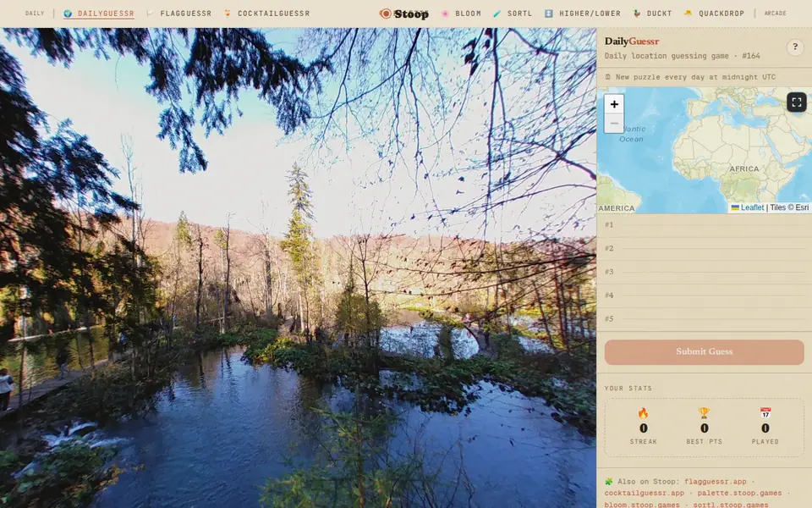
Task: Expand the map to fullscreen
Action: (797, 102)
